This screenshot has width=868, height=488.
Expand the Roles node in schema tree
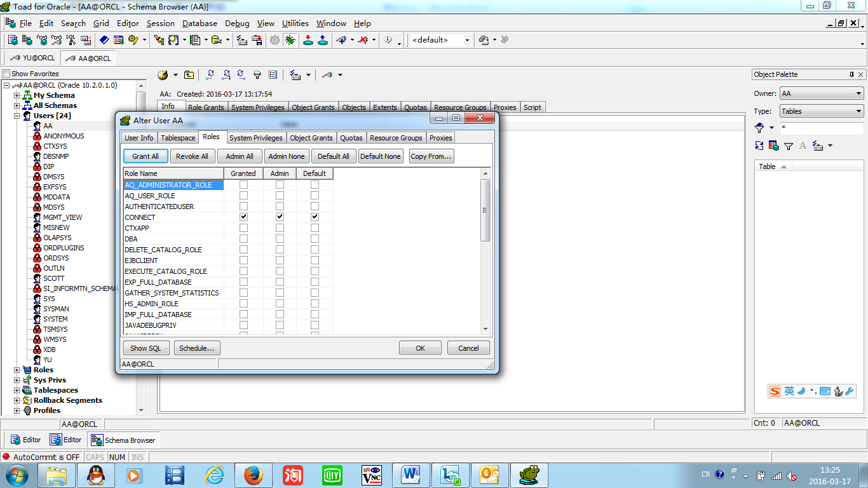coord(17,370)
